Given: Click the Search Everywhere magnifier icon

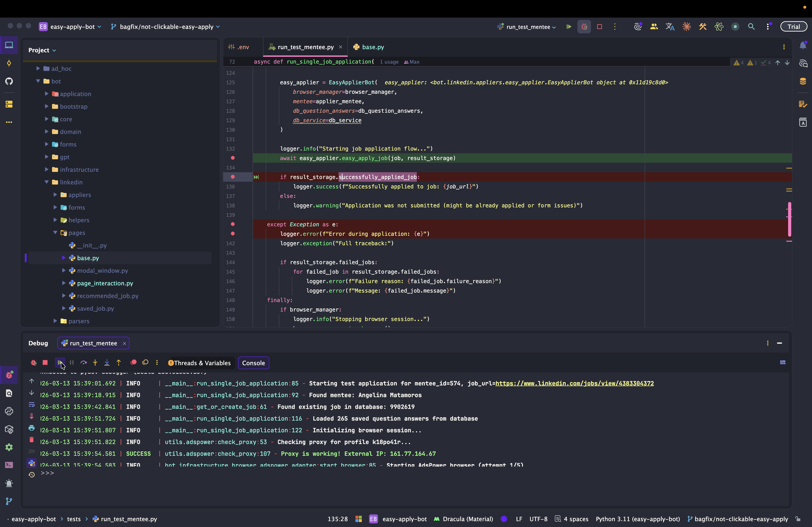Looking at the screenshot, I should (751, 27).
